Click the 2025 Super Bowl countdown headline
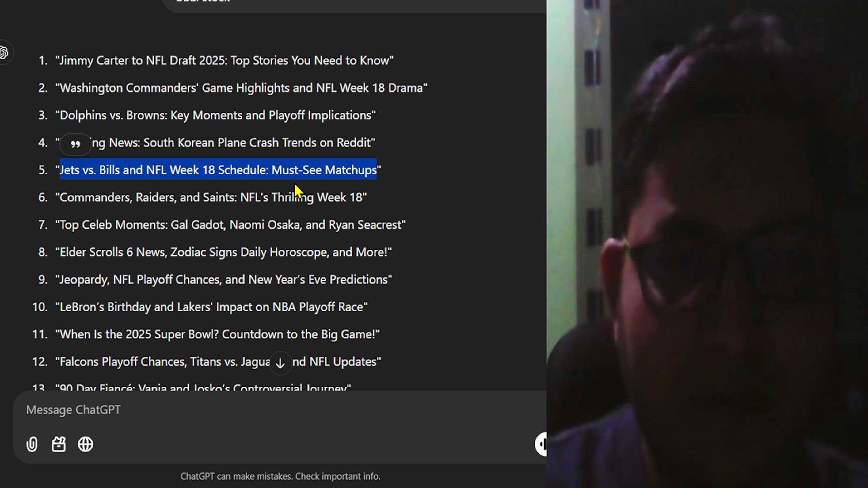Image resolution: width=868 pixels, height=488 pixels. coord(217,334)
